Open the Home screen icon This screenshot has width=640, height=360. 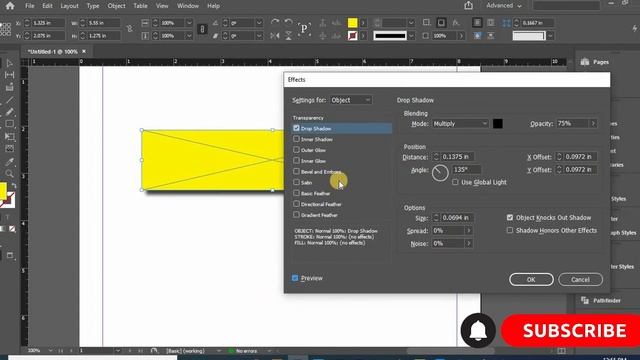pos(10,6)
